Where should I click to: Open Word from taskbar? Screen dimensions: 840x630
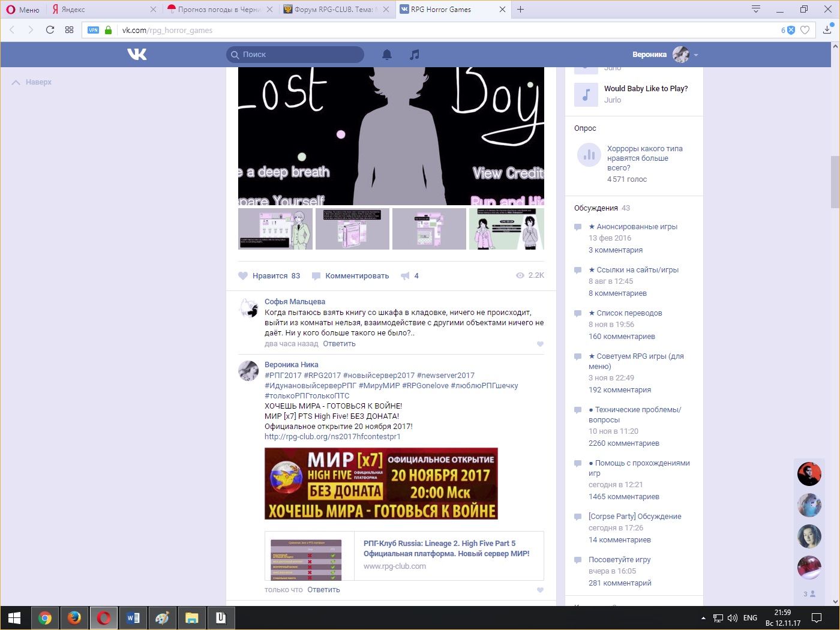133,618
